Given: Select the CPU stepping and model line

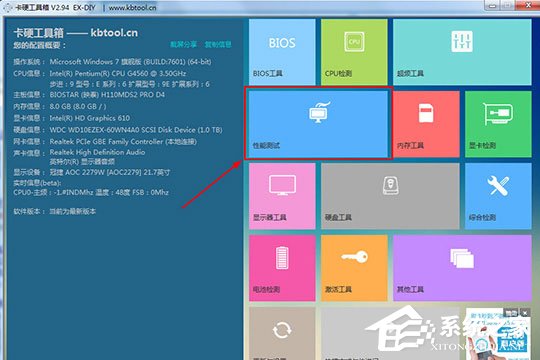Looking at the screenshot, I should 129,84.
